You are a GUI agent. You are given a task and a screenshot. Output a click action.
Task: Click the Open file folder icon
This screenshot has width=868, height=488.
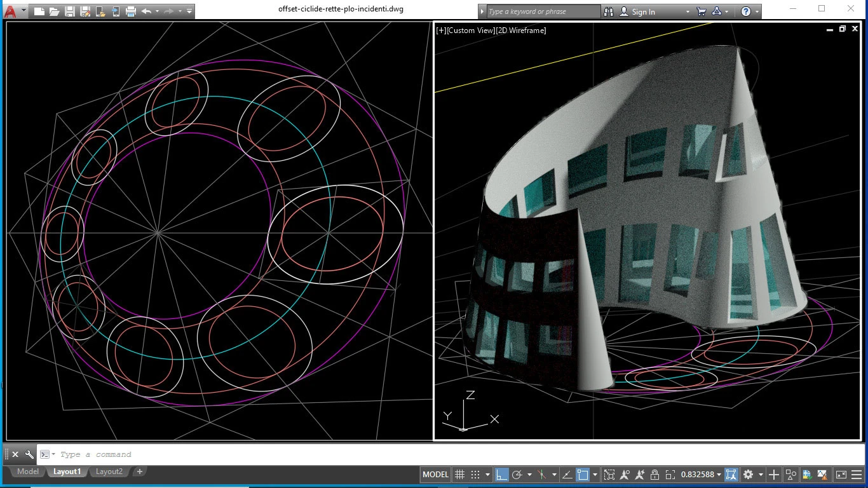coord(54,11)
